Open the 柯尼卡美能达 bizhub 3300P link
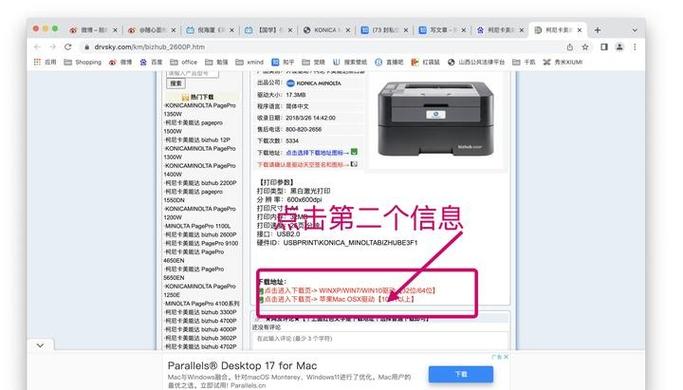 (200, 312)
